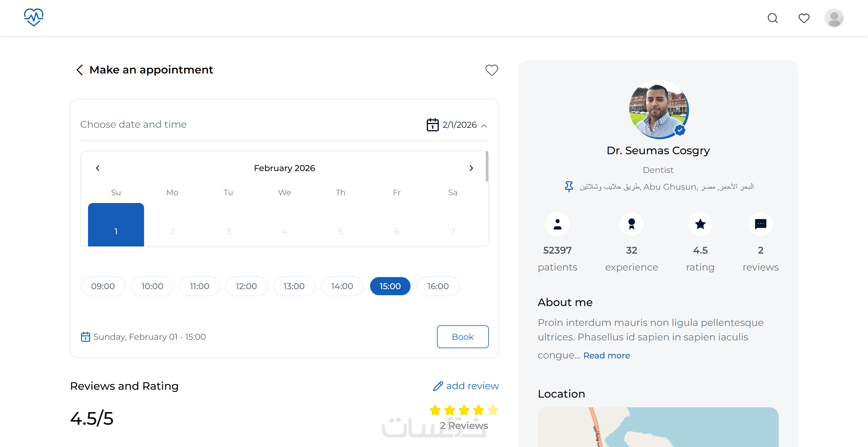Image resolution: width=868 pixels, height=447 pixels.
Task: Click the five-star rating display
Action: [x=464, y=410]
